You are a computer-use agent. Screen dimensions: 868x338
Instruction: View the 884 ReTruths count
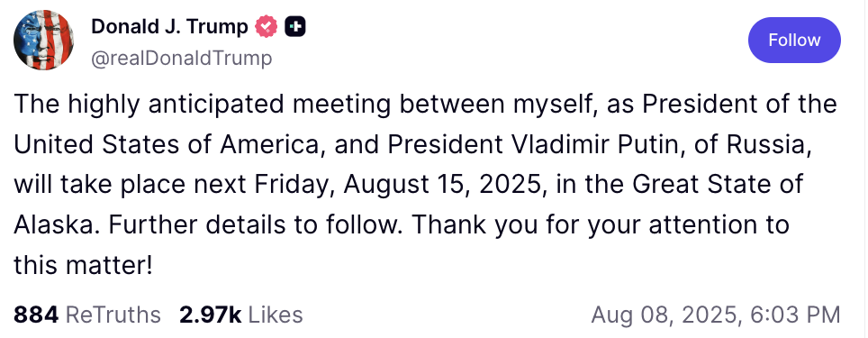pos(87,315)
